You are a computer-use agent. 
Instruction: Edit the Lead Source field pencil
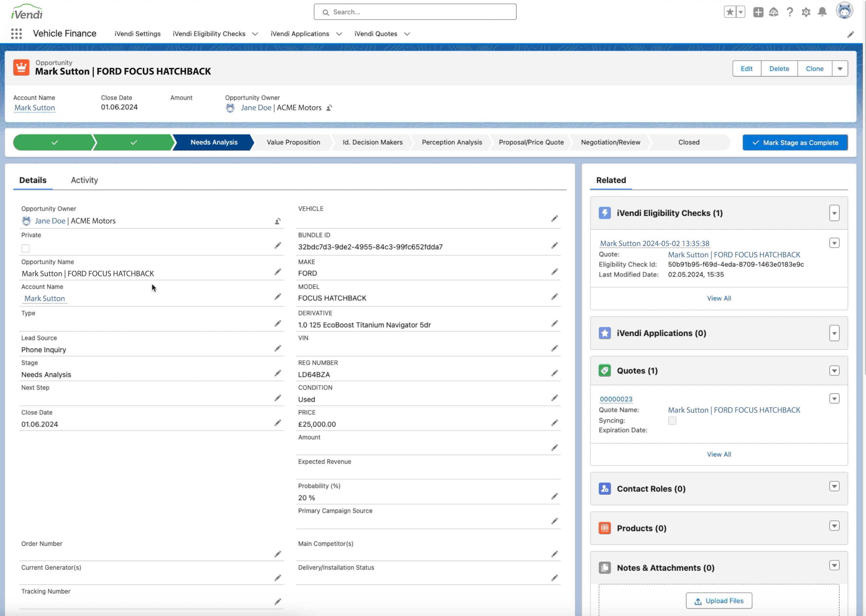pyautogui.click(x=278, y=348)
